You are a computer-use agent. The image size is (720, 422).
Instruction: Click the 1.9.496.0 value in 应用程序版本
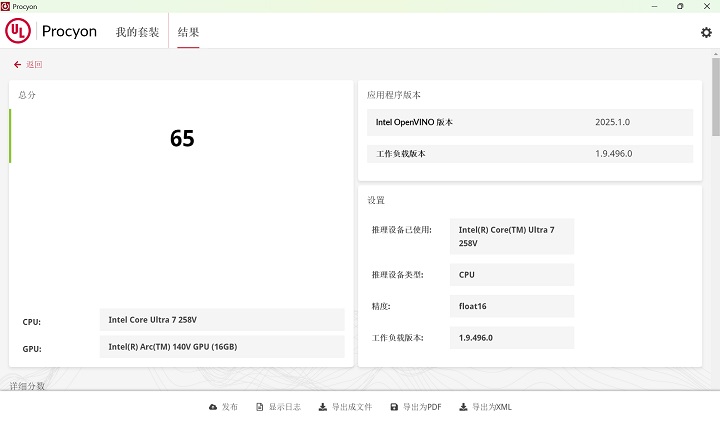[x=613, y=154]
